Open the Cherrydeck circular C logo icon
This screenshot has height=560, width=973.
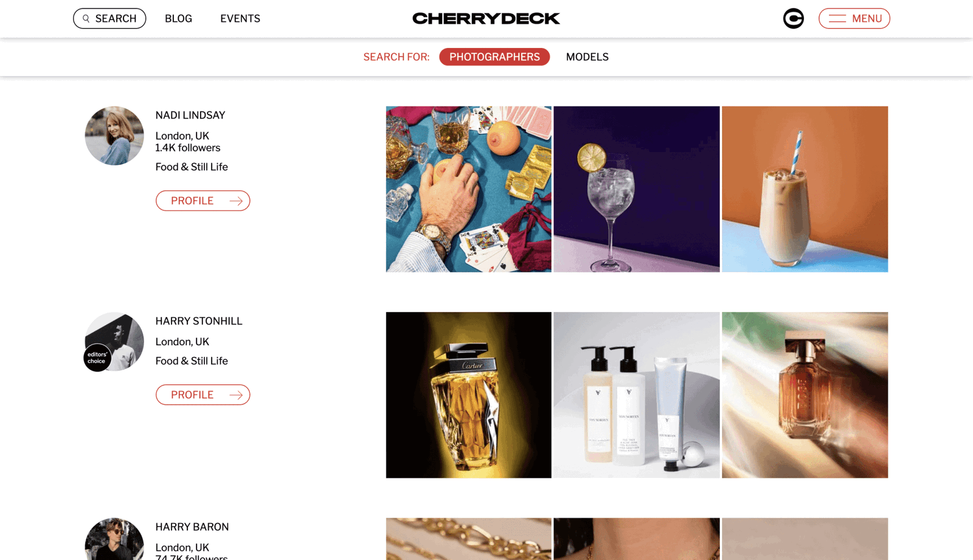pos(793,18)
